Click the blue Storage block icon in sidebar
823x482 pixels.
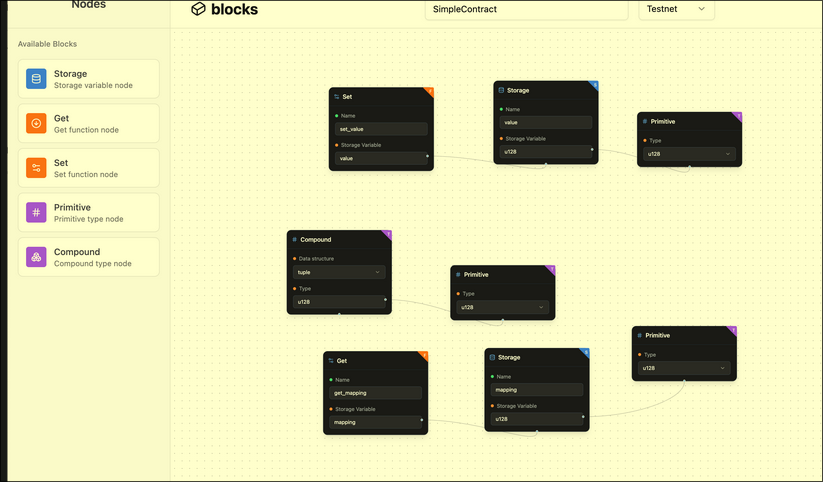(36, 80)
